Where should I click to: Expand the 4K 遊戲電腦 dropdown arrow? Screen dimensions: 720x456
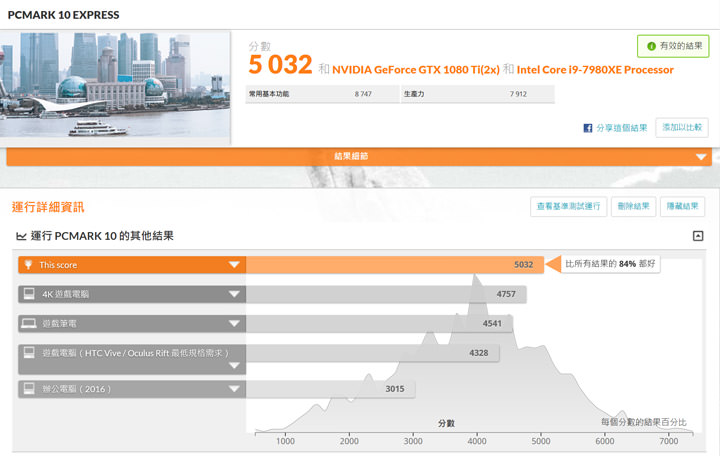click(x=234, y=294)
